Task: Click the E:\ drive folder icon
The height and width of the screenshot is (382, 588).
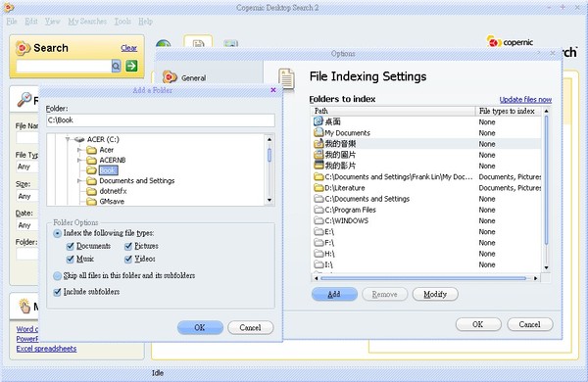Action: tap(318, 231)
